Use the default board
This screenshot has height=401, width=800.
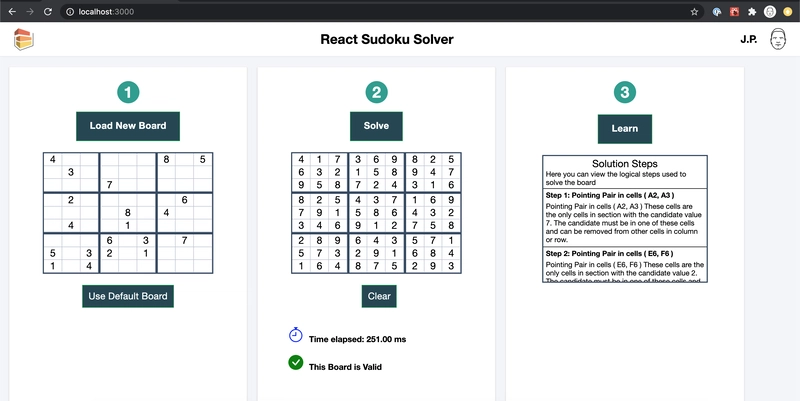click(128, 296)
